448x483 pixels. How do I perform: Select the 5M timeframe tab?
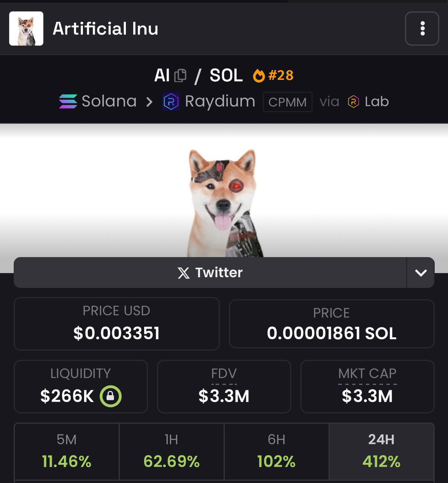(x=67, y=451)
